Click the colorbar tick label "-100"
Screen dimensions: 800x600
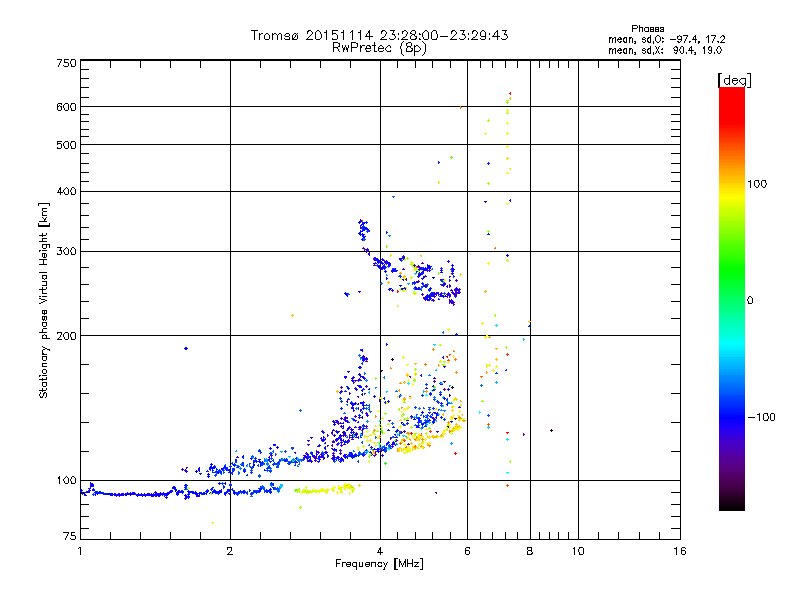(761, 417)
